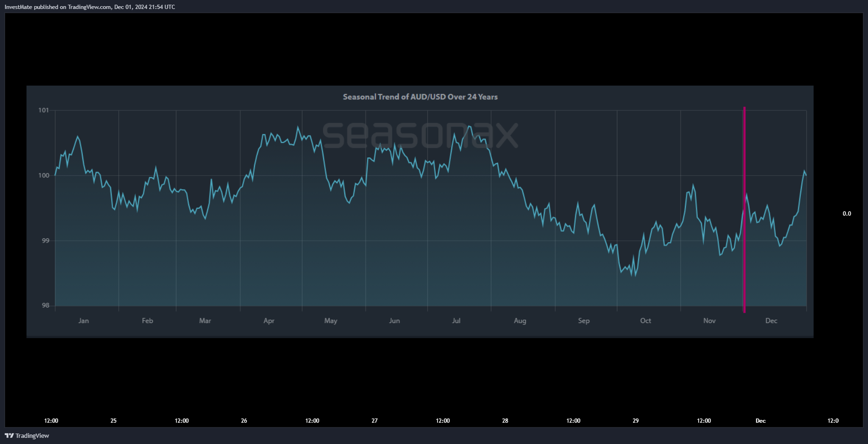The height and width of the screenshot is (444, 868).
Task: Click the vertical magenta marker line
Action: tap(744, 209)
